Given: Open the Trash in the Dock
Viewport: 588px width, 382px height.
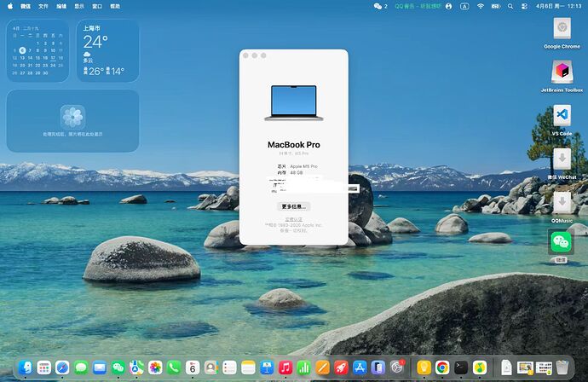Looking at the screenshot, I should click(x=562, y=368).
